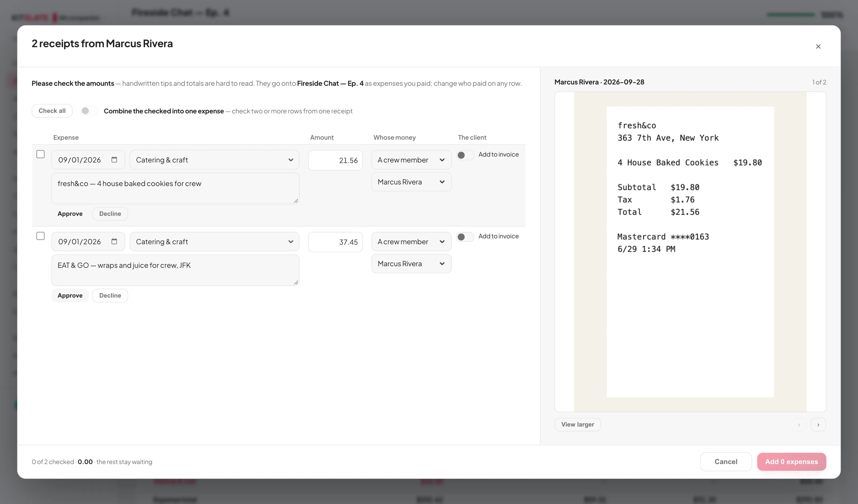858x504 pixels.
Task: Open Catering & craft dropdown in fresh&co row
Action: click(214, 160)
